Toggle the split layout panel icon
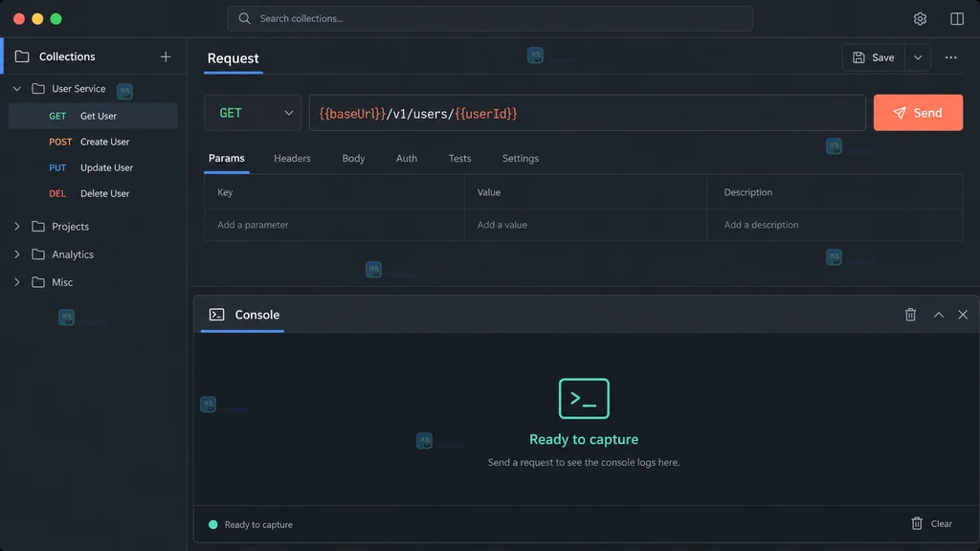Screen dimensions: 980x551 tap(956, 19)
